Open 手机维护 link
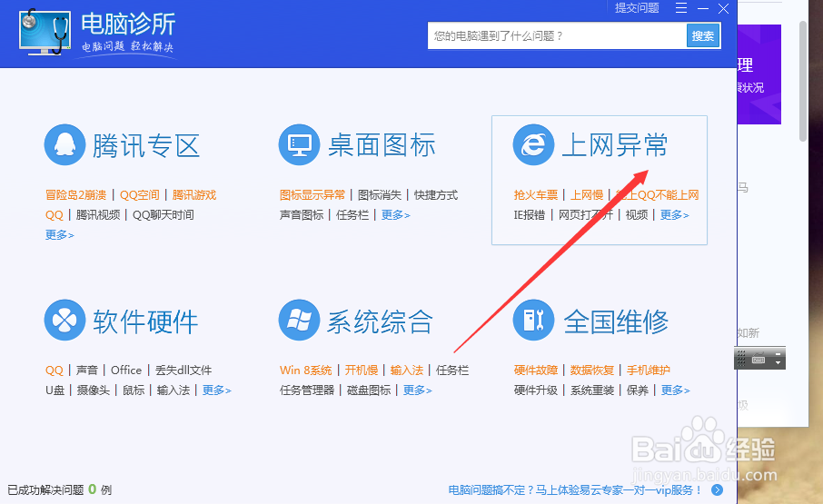 pos(649,371)
